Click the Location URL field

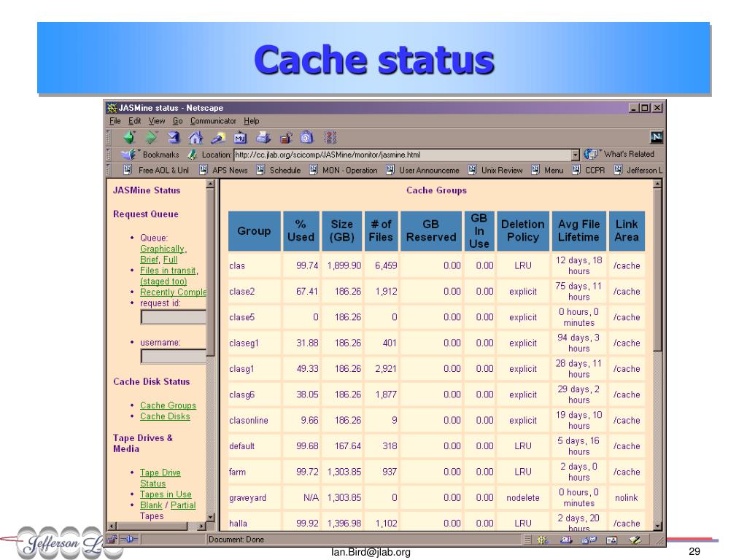pos(402,155)
